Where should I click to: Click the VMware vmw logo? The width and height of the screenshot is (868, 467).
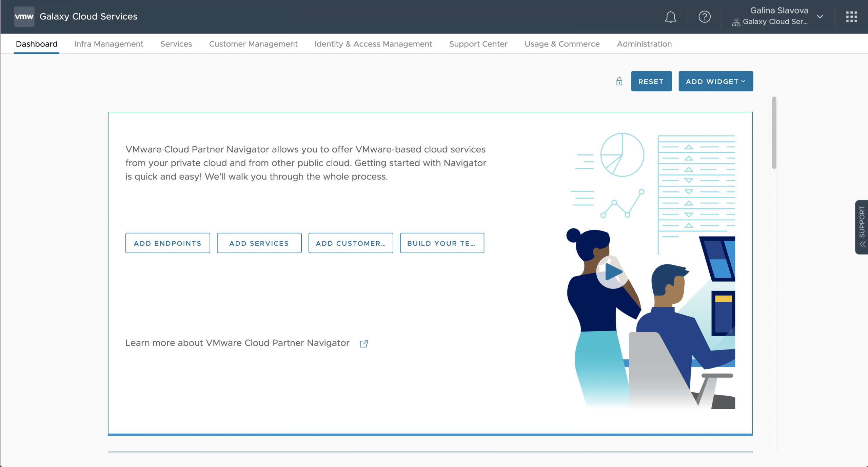coord(24,17)
